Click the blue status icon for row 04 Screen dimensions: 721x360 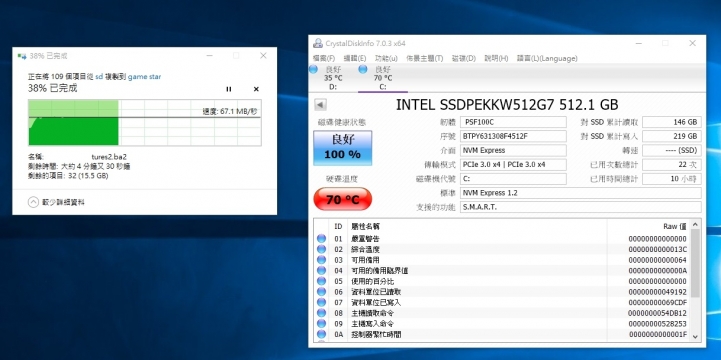pyautogui.click(x=321, y=270)
